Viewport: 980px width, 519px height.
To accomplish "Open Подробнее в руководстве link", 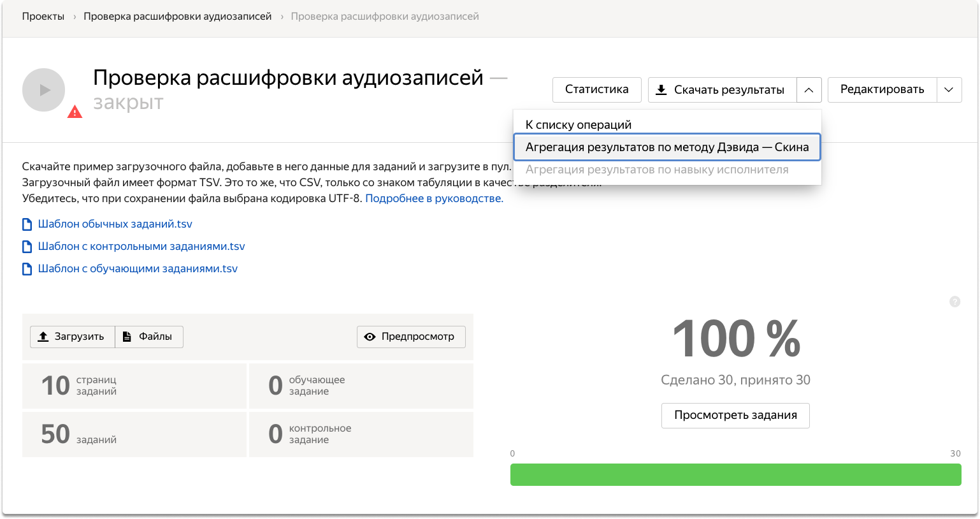I will point(434,198).
